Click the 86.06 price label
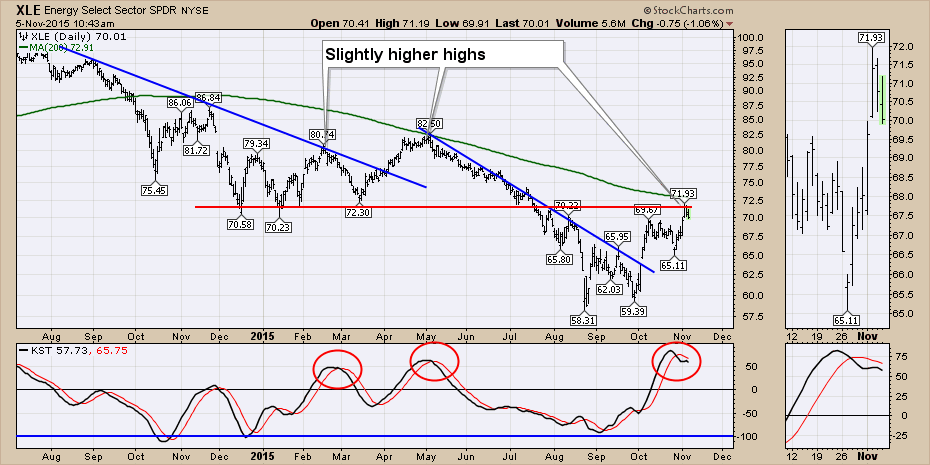Screen dimensions: 930x465 tap(180, 103)
